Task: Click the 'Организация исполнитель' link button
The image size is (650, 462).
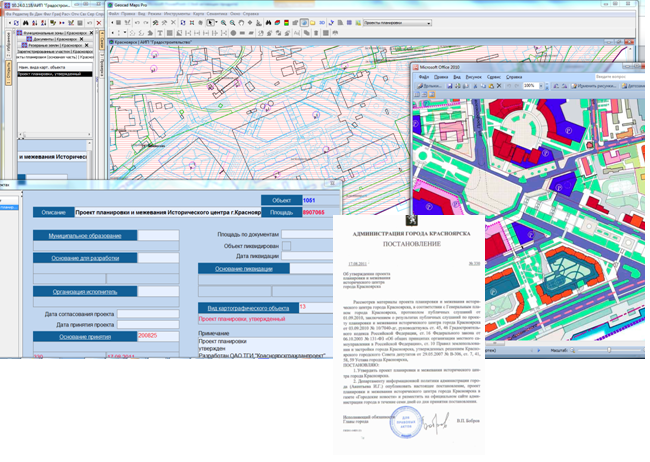Action: point(84,291)
